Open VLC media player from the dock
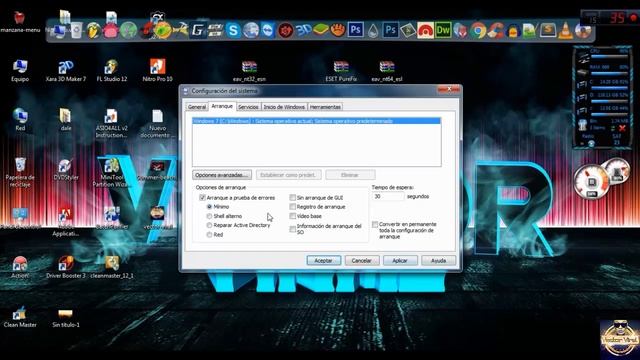Viewport: 640px width, 360px height. pos(565,31)
